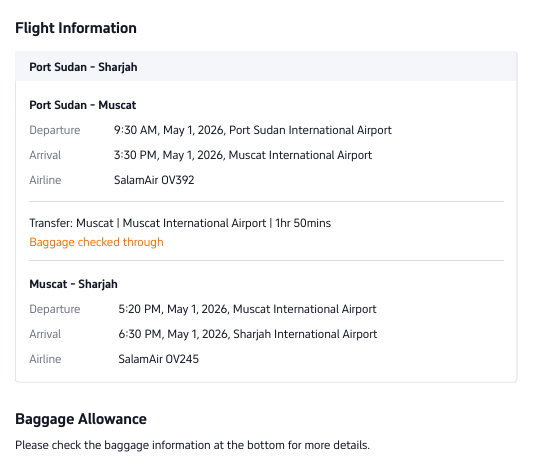Select the SalamAir OV392 flight number
Screen dimensions: 548x464
click(x=154, y=180)
